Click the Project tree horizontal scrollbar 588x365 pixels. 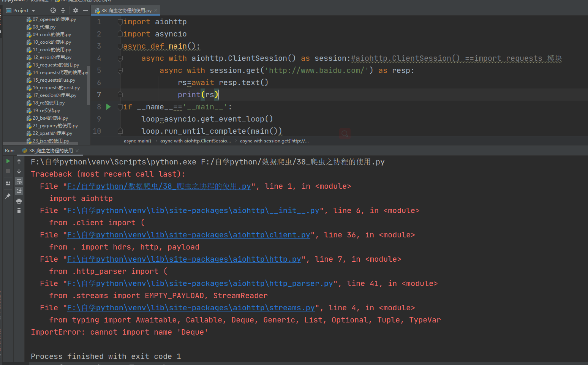(x=41, y=144)
